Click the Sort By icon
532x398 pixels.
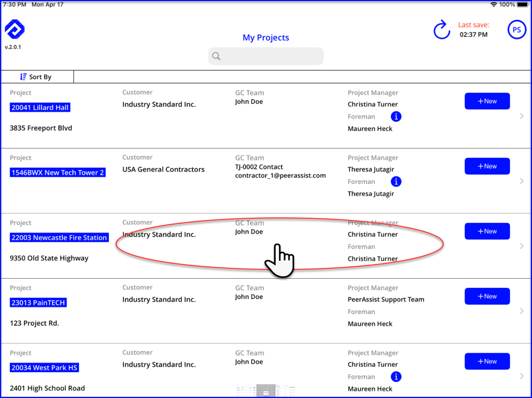(23, 77)
